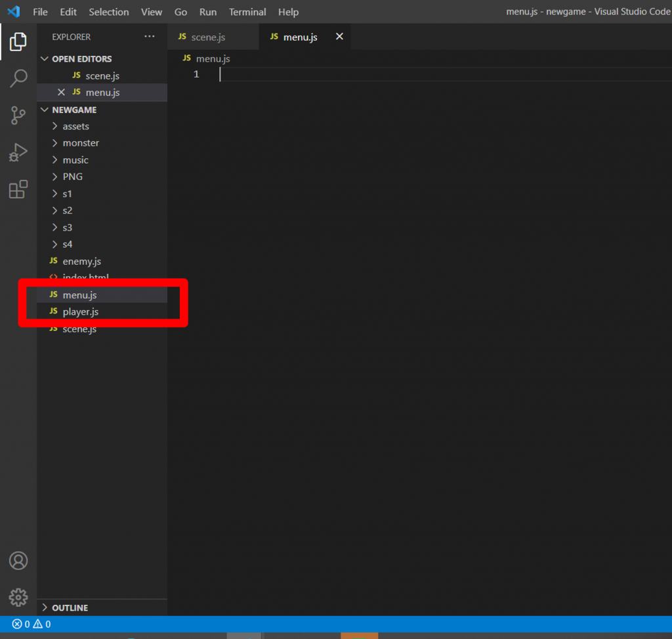Close menu.js in Open Editors list
Image resolution: width=672 pixels, height=639 pixels.
(61, 92)
